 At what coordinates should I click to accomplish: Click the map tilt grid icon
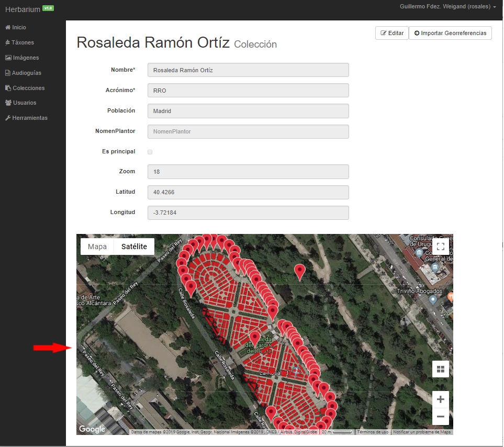pyautogui.click(x=440, y=369)
